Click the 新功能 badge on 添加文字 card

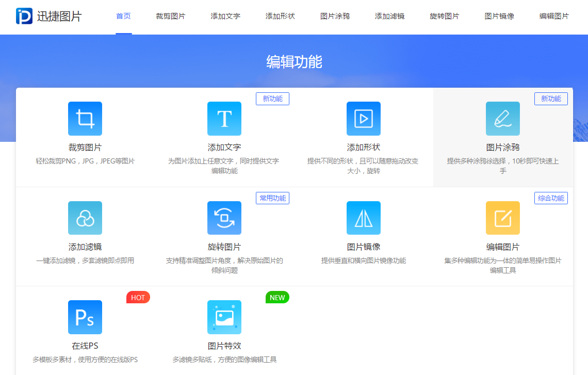click(x=273, y=99)
